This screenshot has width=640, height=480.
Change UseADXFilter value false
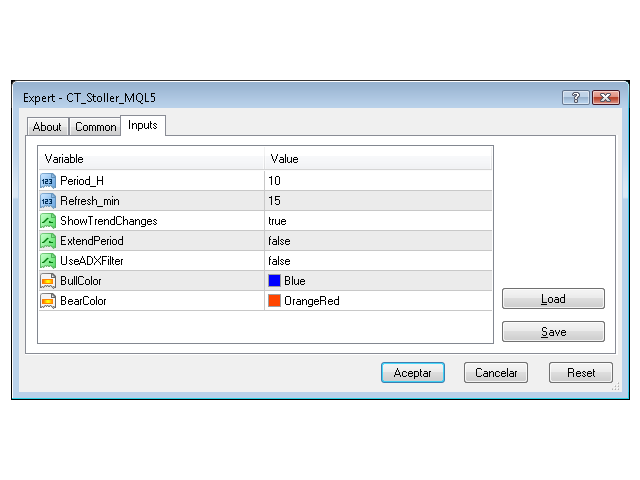click(x=378, y=261)
